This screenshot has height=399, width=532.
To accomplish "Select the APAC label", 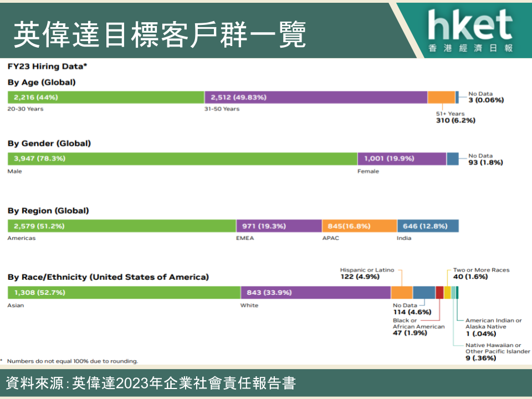I will (330, 238).
